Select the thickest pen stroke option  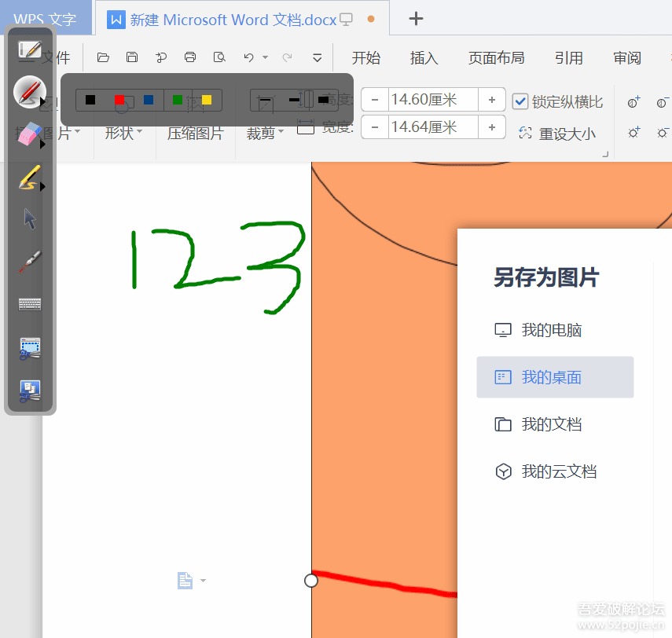[325, 99]
